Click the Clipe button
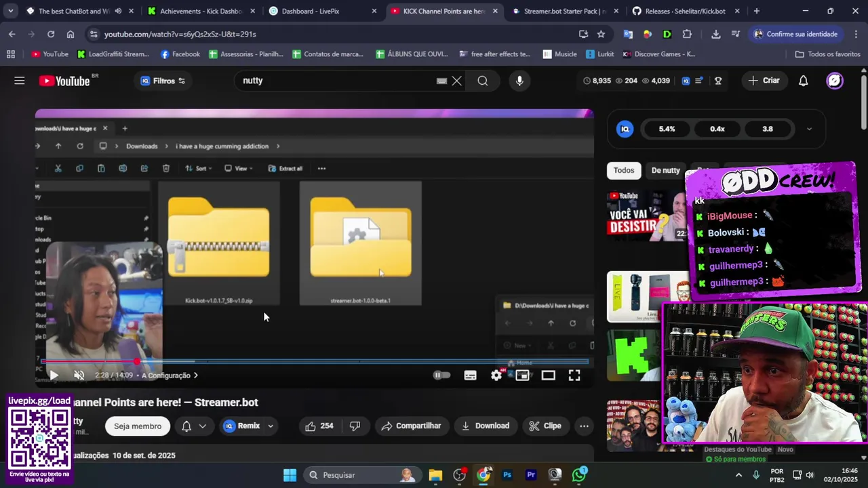868x488 pixels. [545, 426]
